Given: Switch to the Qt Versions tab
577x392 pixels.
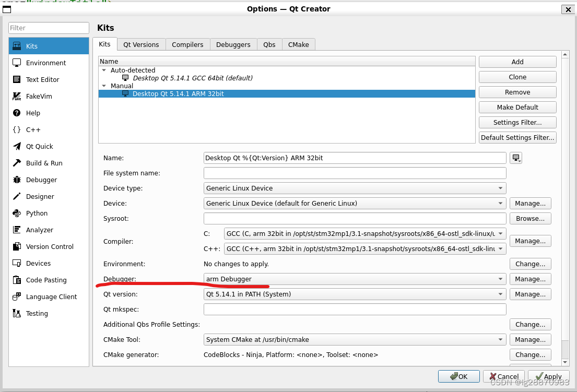Looking at the screenshot, I should coord(141,44).
